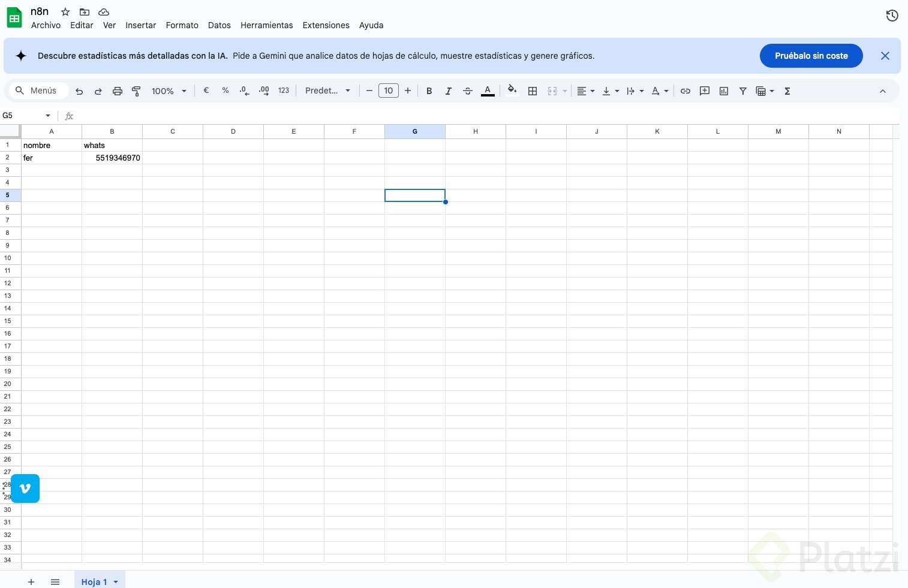Select the cell containing nombre
The width and height of the screenshot is (908, 588).
coord(52,145)
